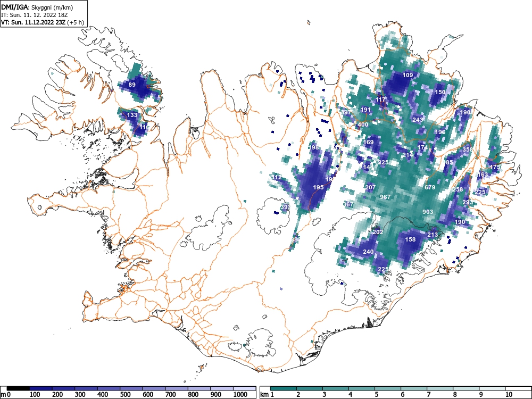Click the 240 visibility value on map
The height and width of the screenshot is (399, 532).
(x=368, y=252)
